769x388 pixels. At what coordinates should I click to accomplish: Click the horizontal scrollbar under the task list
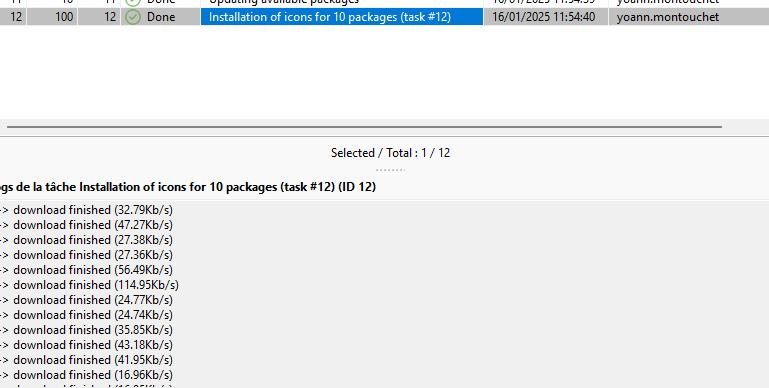click(364, 127)
